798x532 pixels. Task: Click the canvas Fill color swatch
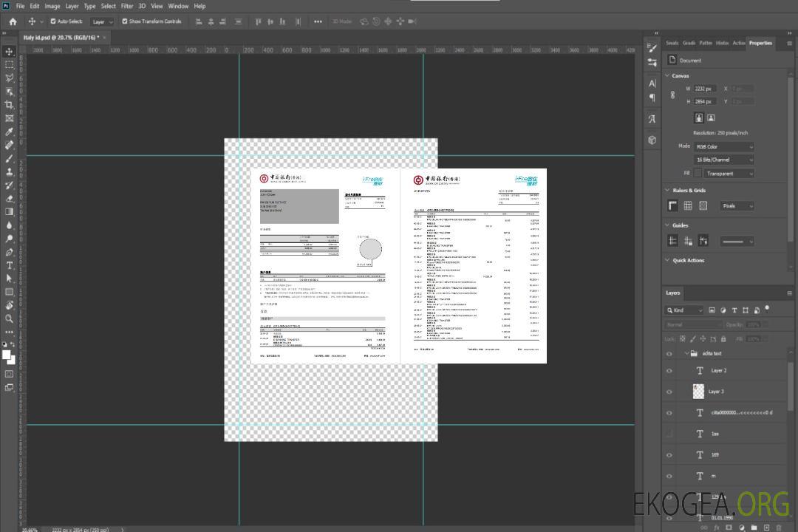[x=698, y=174]
